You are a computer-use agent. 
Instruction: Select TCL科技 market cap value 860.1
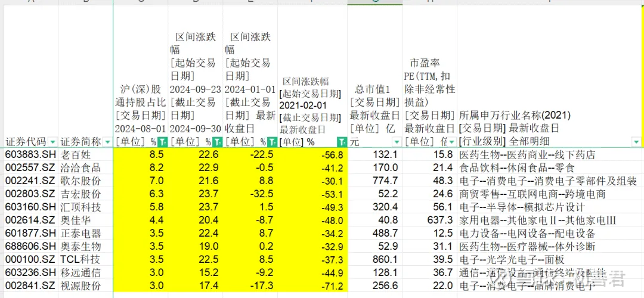386,260
